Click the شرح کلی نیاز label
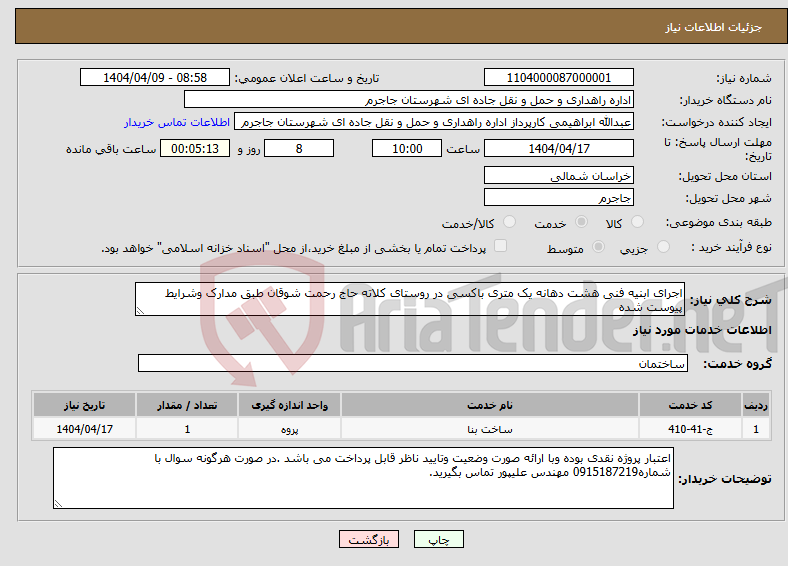 [730, 300]
